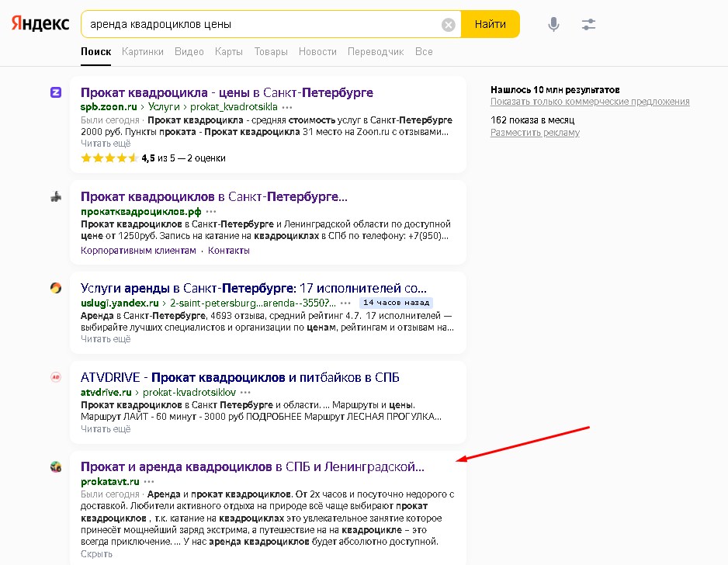Open advanced search settings sliders icon

pos(588,24)
